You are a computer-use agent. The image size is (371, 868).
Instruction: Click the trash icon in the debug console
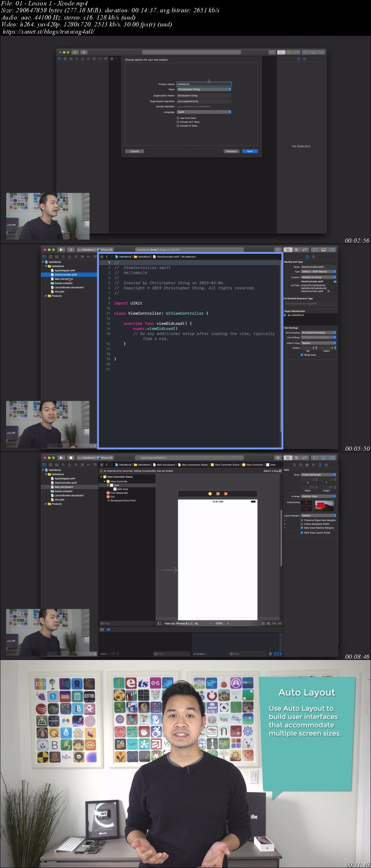click(x=270, y=654)
